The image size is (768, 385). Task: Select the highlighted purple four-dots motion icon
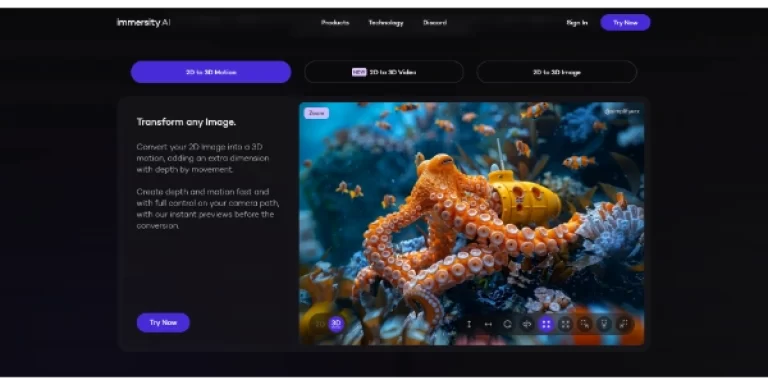coord(546,324)
